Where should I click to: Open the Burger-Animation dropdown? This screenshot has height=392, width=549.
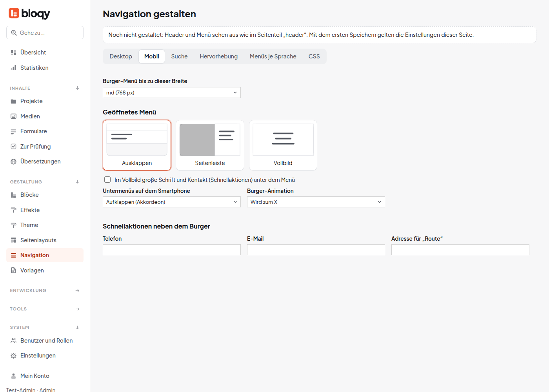coord(316,202)
